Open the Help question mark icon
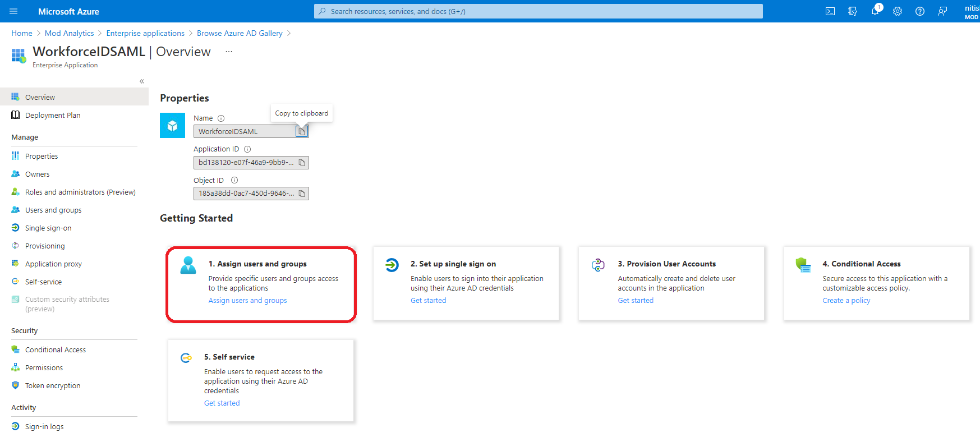980x437 pixels. [x=920, y=11]
